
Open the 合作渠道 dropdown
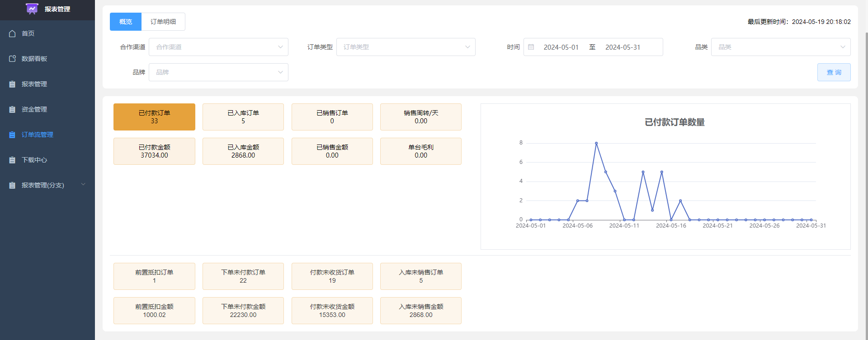point(218,47)
